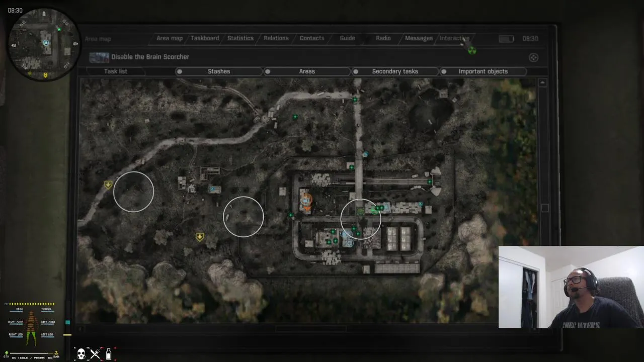Click the green dot north of railway
This screenshot has width=644, height=362.
coord(352,167)
